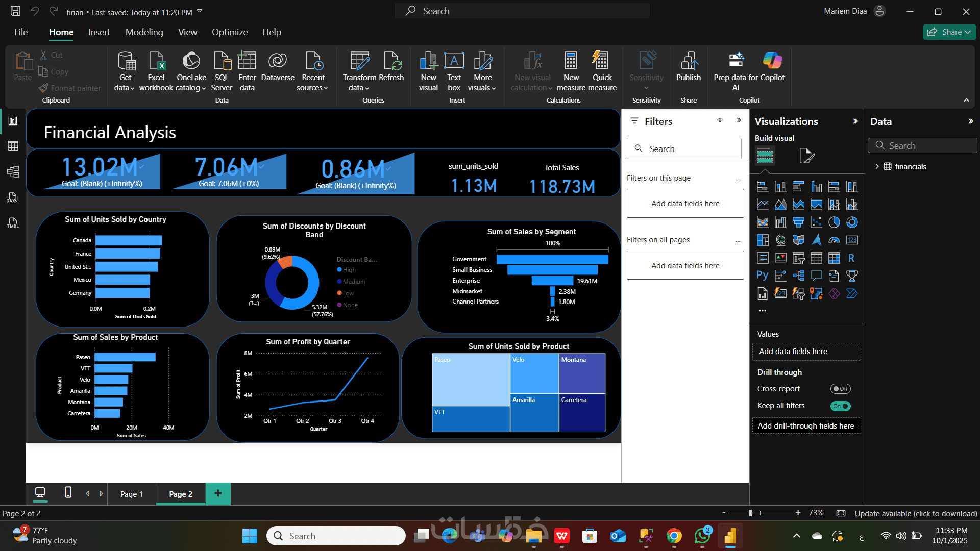Image resolution: width=980 pixels, height=551 pixels.
Task: Select the Python visual icon
Action: (x=763, y=275)
